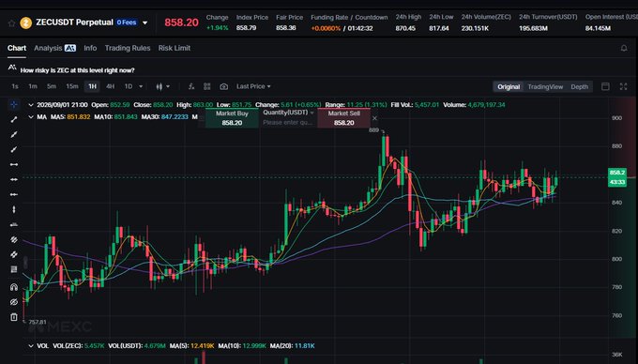The width and height of the screenshot is (638, 364).
Task: Select the price line drawing tool
Action: (14, 224)
